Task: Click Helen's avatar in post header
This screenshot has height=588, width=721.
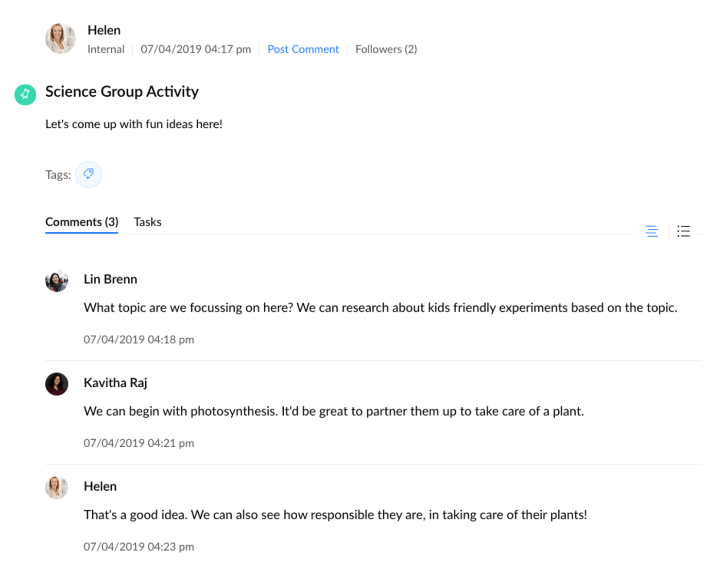Action: pyautogui.click(x=60, y=38)
